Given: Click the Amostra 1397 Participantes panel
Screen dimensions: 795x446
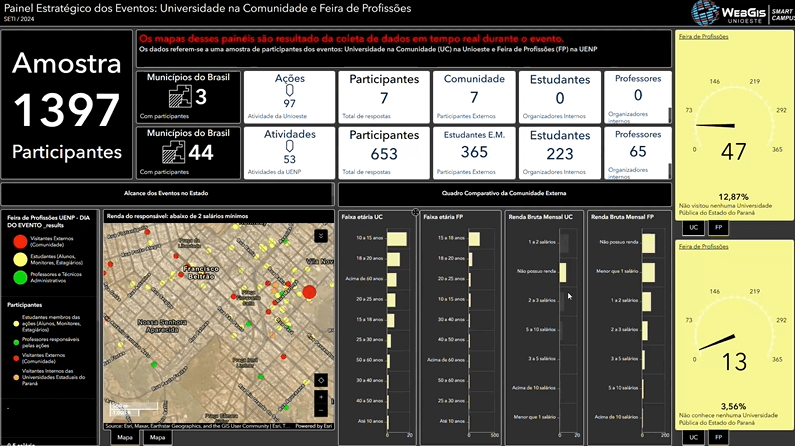Looking at the screenshot, I should [x=67, y=104].
